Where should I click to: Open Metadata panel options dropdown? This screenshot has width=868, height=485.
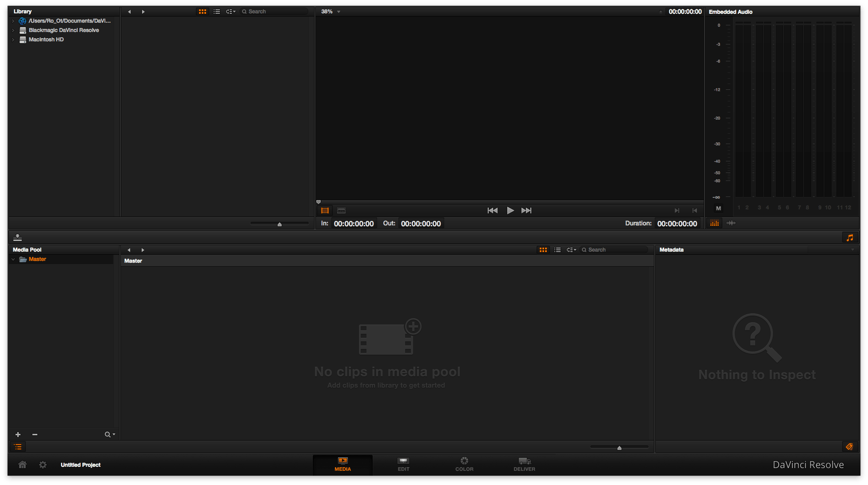tap(852, 250)
